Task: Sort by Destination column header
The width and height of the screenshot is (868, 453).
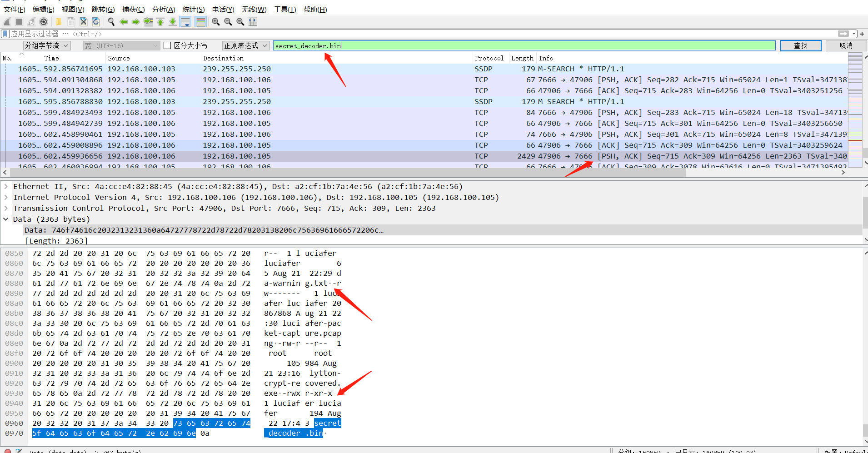Action: (337, 58)
